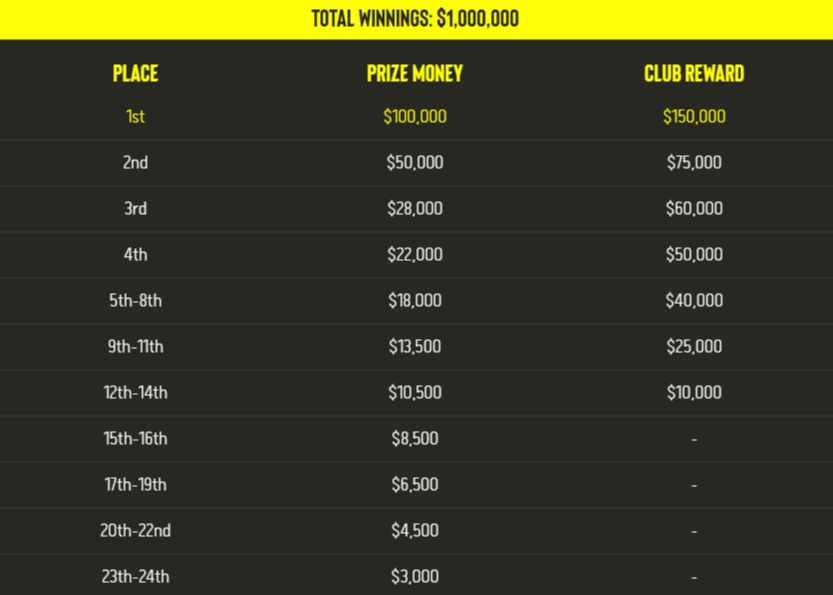Click the $3,000 prize money cell
Image resolution: width=833 pixels, height=595 pixels.
tap(415, 577)
